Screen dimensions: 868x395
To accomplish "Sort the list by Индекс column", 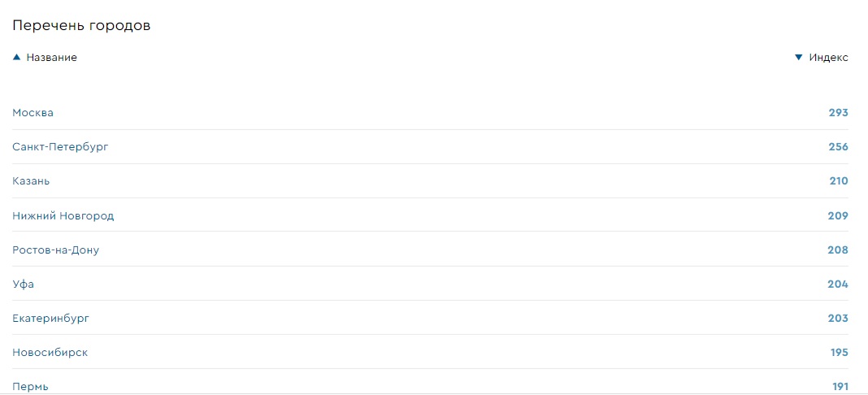I will (828, 58).
